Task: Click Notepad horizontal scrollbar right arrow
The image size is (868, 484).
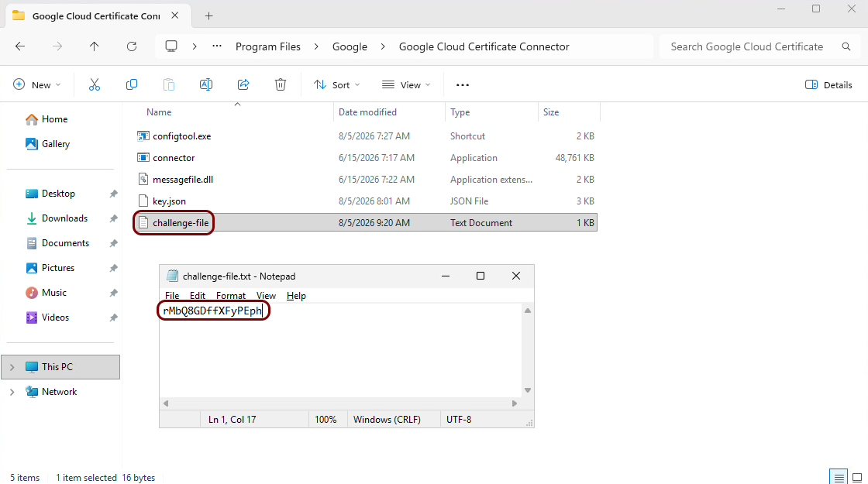Action: 515,403
